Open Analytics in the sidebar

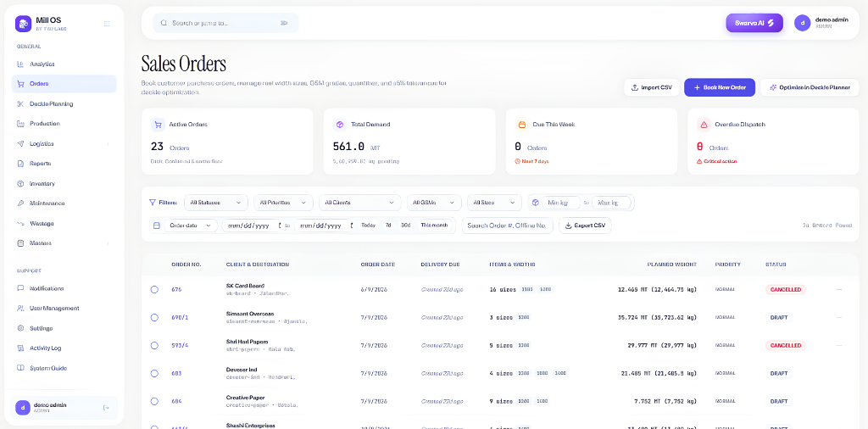point(64,64)
